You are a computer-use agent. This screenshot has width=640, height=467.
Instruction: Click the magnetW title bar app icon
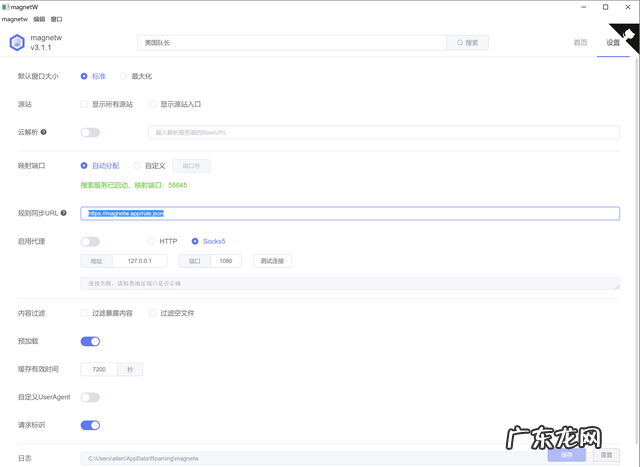5,7
